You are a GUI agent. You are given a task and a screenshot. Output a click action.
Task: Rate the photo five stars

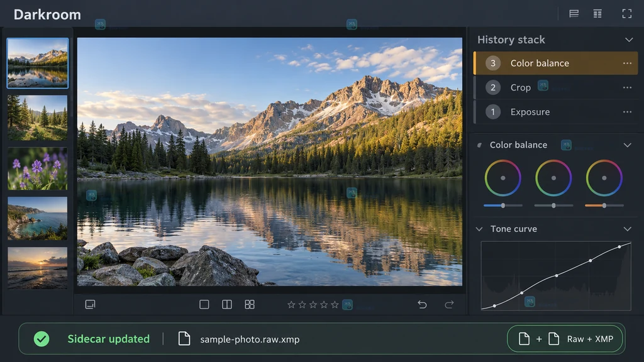click(x=335, y=305)
